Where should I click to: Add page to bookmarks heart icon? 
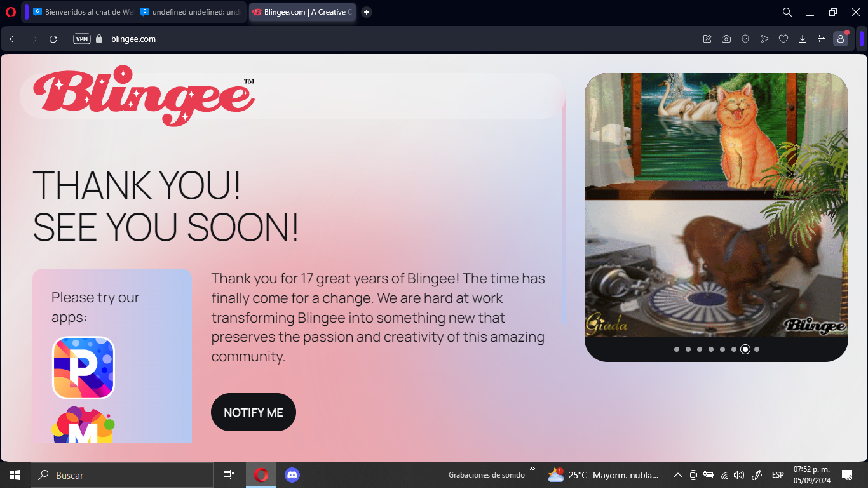pyautogui.click(x=783, y=39)
